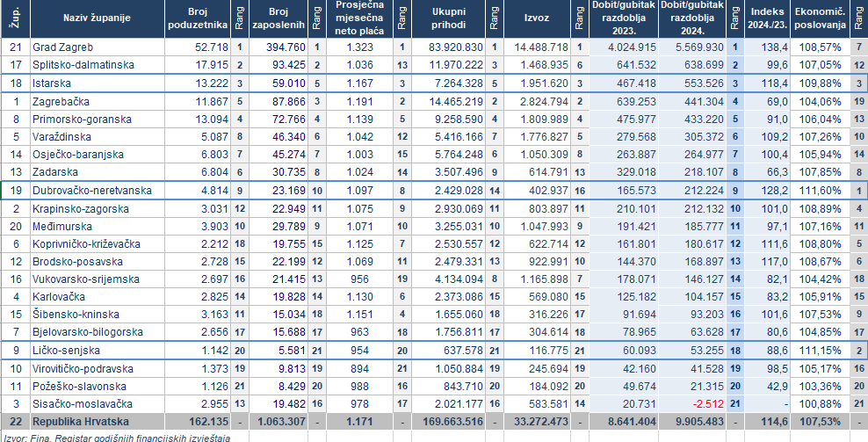Select the "Prosječna mjesečna neto plaća" header

(x=353, y=18)
